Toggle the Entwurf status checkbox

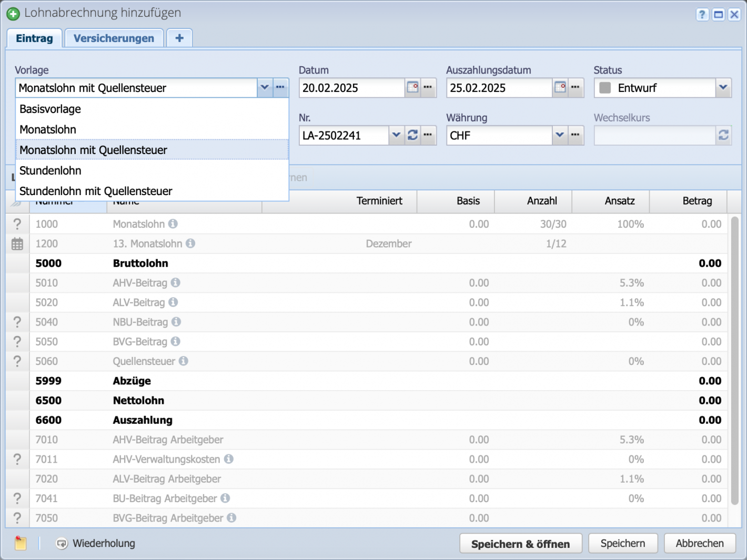pyautogui.click(x=604, y=88)
